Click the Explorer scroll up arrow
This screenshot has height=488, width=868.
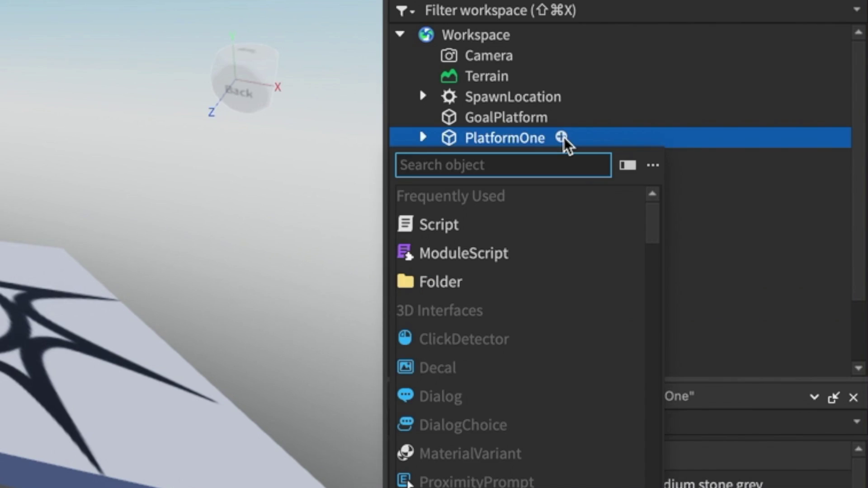click(x=858, y=32)
